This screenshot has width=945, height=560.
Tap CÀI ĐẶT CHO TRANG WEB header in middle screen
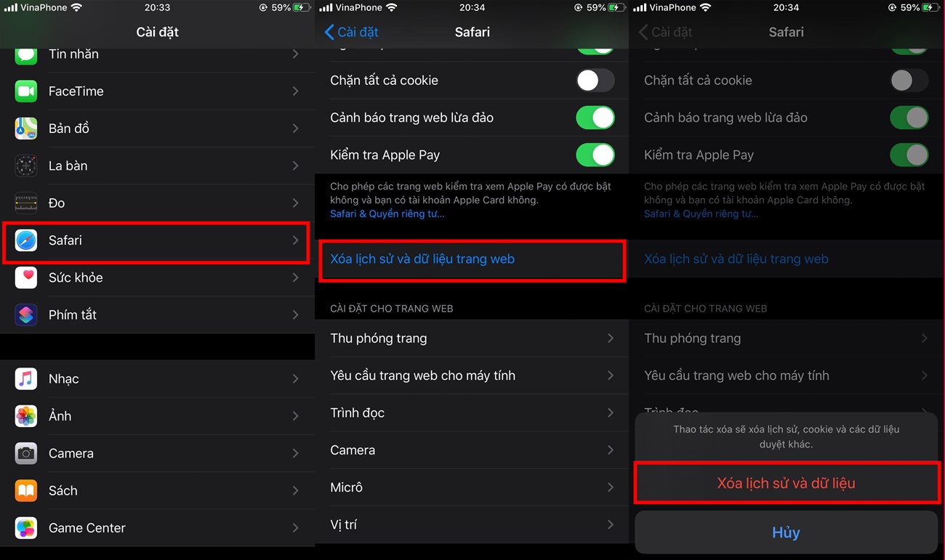[392, 309]
